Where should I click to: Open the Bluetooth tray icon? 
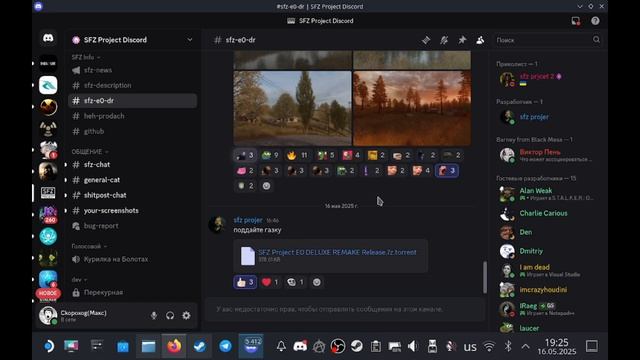(508, 346)
